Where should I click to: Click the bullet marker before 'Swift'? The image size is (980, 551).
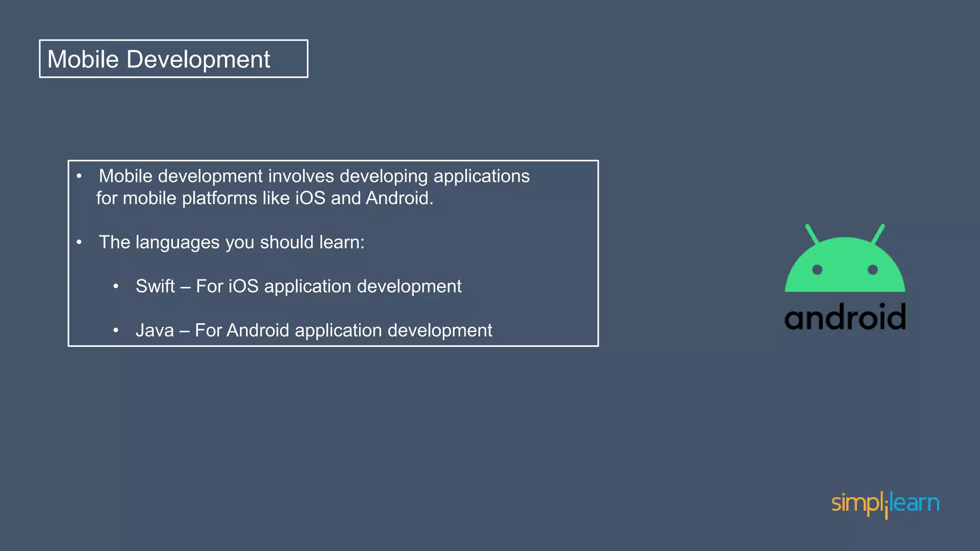(116, 287)
